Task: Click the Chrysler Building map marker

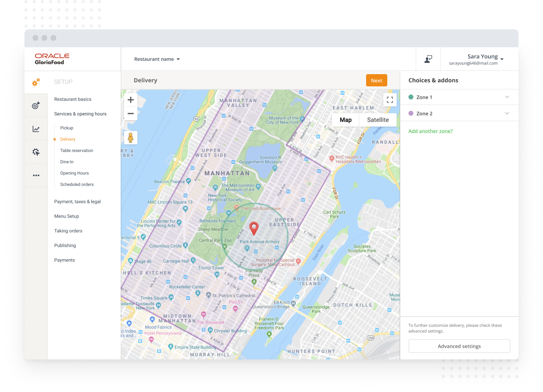Action: [x=210, y=330]
